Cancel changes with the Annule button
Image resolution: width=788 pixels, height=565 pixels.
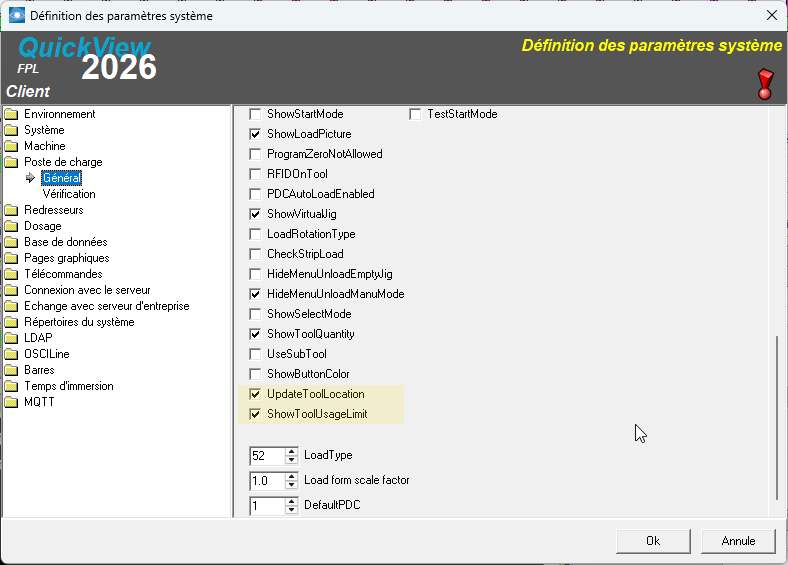[x=738, y=541]
